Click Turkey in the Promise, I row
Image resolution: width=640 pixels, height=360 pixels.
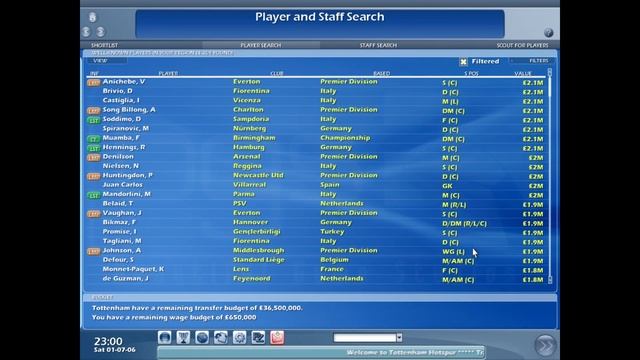click(332, 232)
